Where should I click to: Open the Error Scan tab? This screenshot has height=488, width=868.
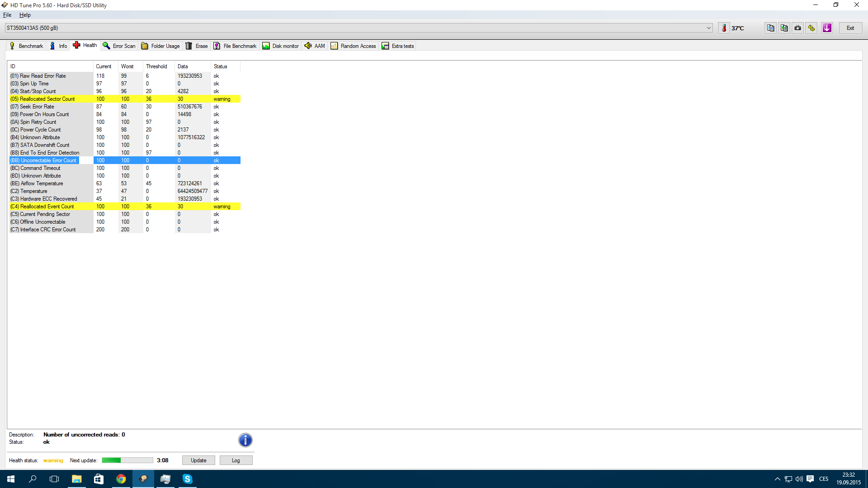tap(119, 46)
